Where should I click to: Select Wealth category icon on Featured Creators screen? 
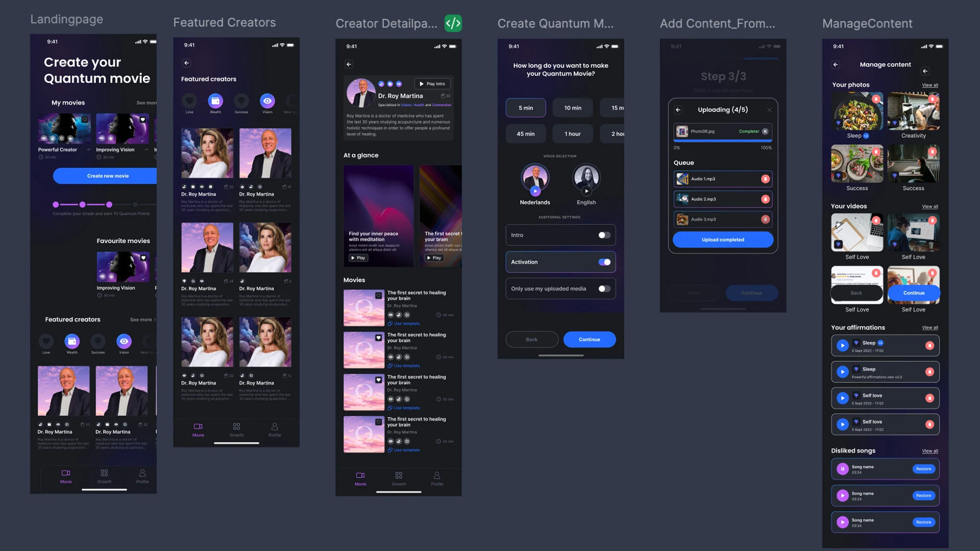[x=215, y=101]
